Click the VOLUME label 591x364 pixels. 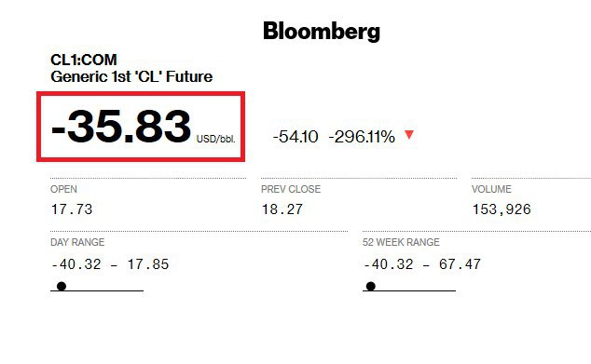(491, 189)
